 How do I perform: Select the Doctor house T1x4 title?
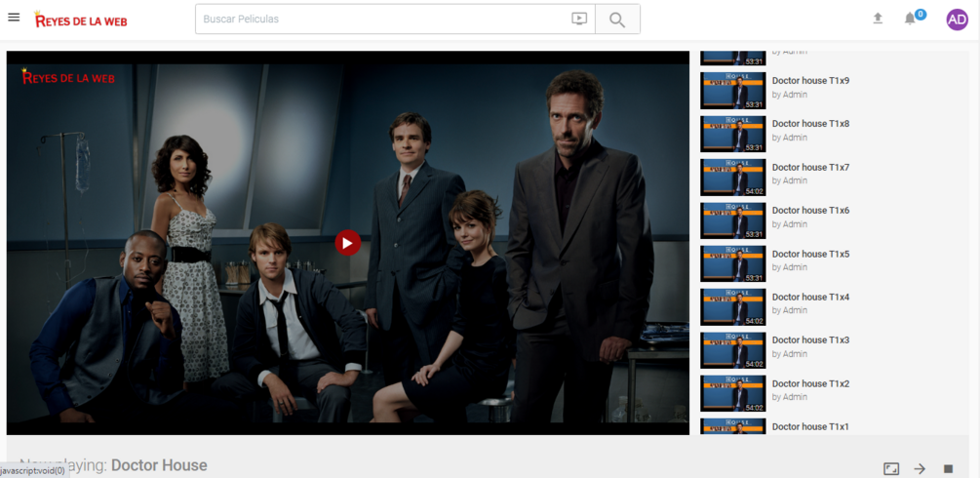pos(810,298)
